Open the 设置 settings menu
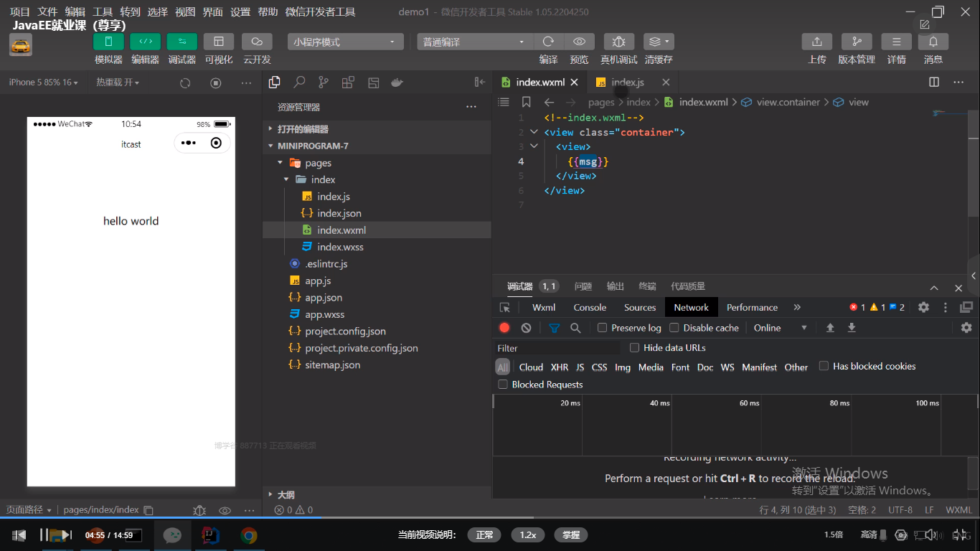Viewport: 980px width, 551px height. click(x=240, y=11)
